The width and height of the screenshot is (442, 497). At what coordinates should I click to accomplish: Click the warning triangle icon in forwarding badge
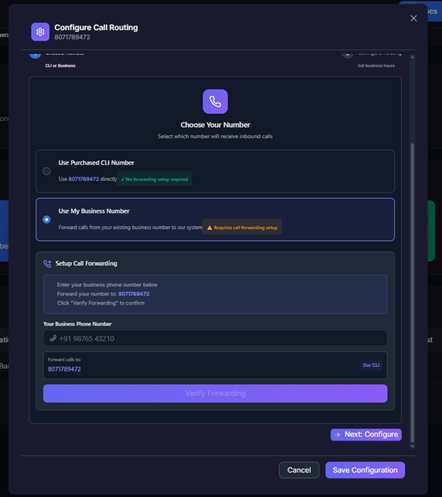pyautogui.click(x=209, y=228)
